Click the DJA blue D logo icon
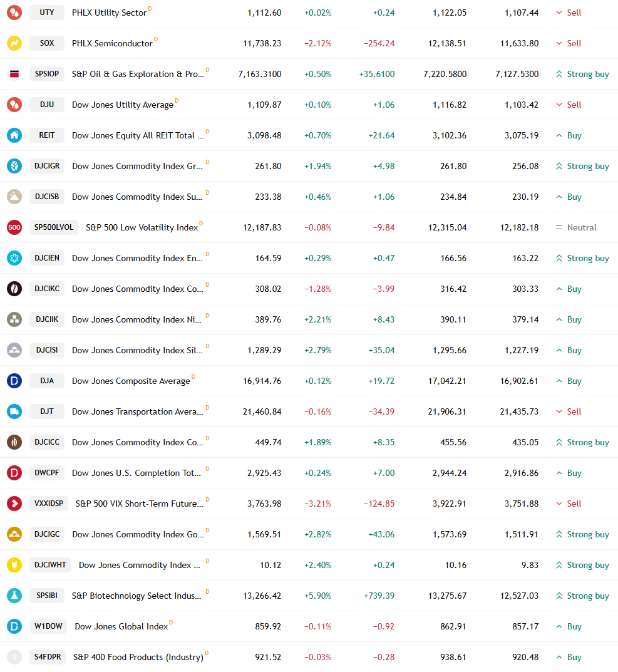 click(14, 381)
